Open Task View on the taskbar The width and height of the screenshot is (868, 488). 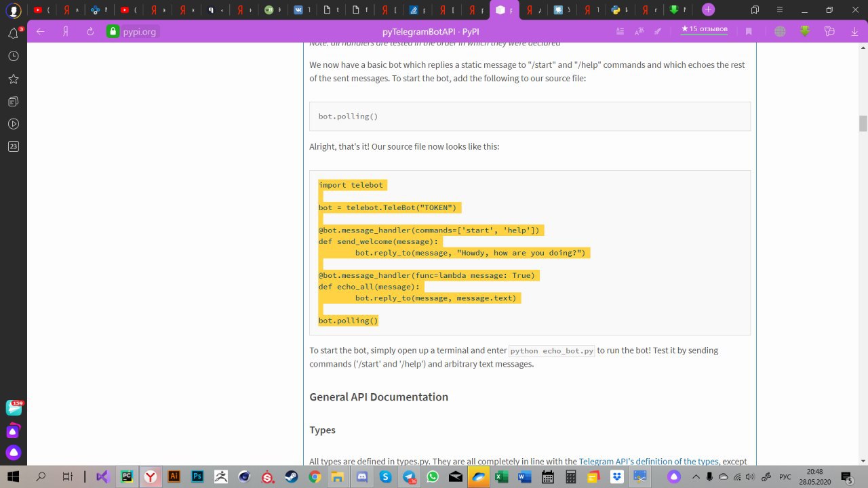point(66,476)
